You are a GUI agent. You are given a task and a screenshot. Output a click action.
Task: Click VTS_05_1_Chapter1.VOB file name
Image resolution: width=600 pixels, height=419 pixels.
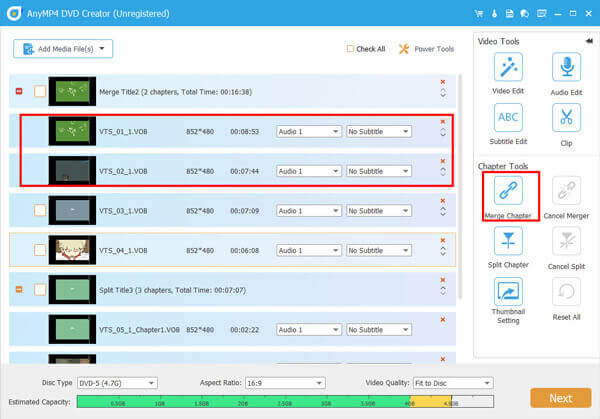139,329
